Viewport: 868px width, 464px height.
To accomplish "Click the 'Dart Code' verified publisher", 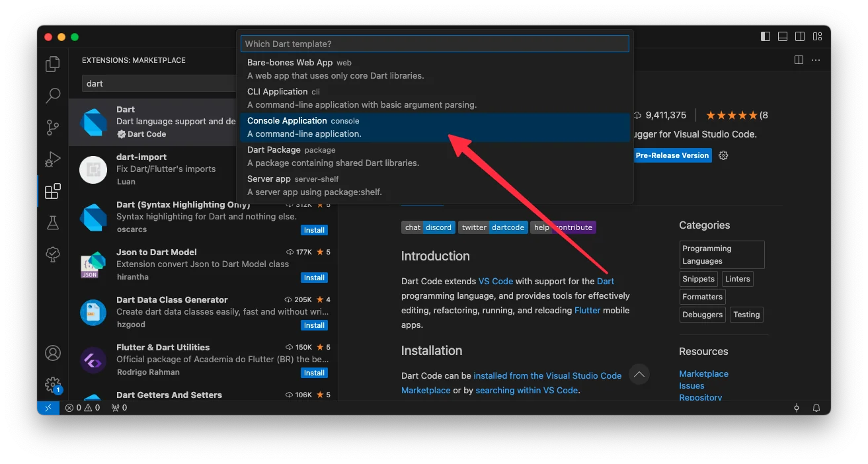I will 141,134.
